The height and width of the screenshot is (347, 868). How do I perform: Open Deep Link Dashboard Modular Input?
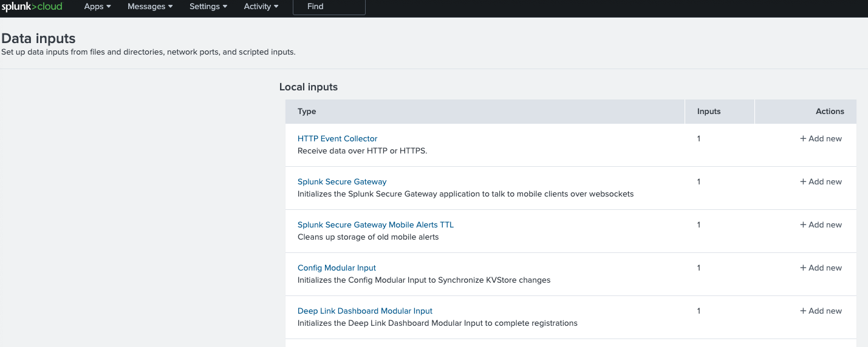pyautogui.click(x=365, y=311)
